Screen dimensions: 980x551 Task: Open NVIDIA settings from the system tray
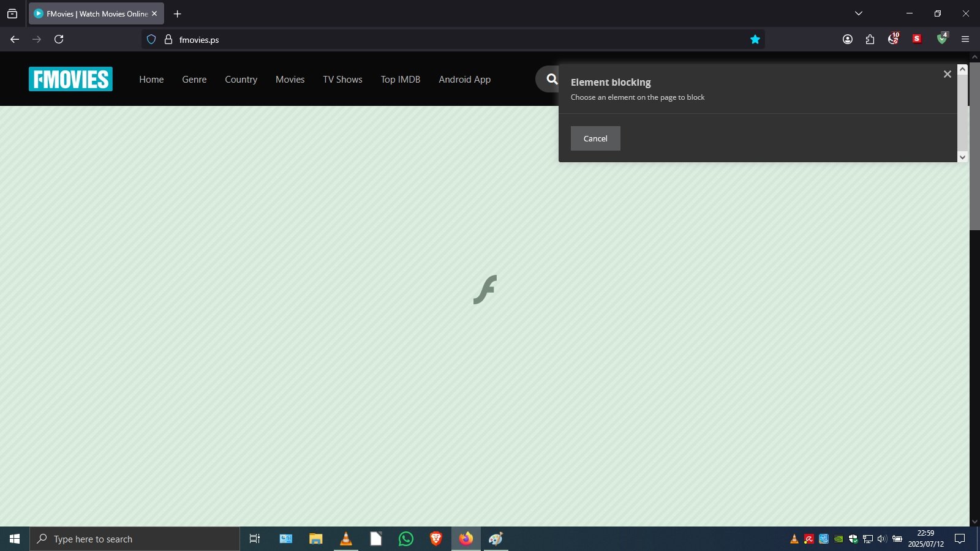pyautogui.click(x=838, y=539)
